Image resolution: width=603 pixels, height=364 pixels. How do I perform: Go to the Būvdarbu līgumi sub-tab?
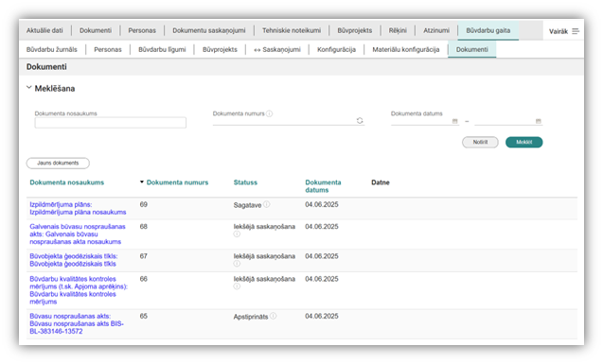point(162,49)
